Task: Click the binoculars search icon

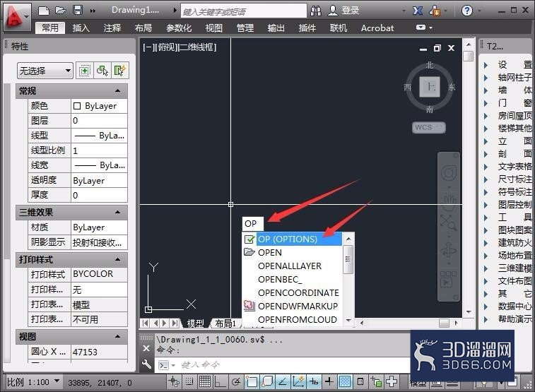Action: (316, 11)
